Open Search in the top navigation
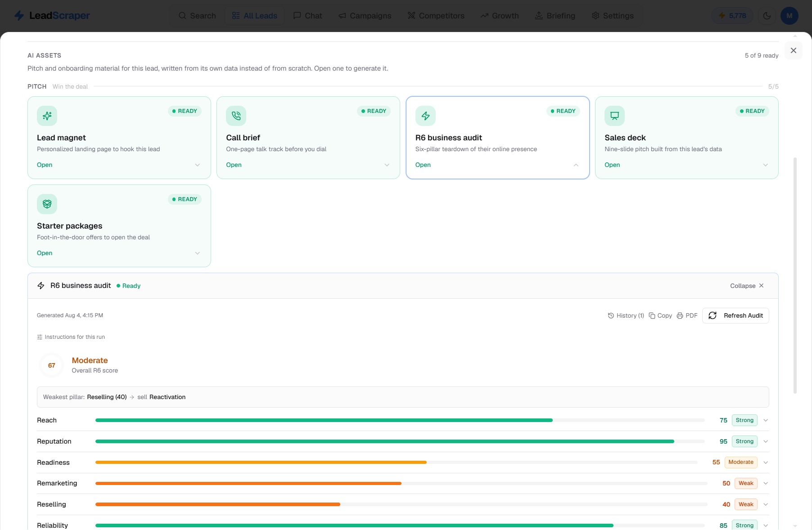The image size is (812, 530). click(197, 16)
